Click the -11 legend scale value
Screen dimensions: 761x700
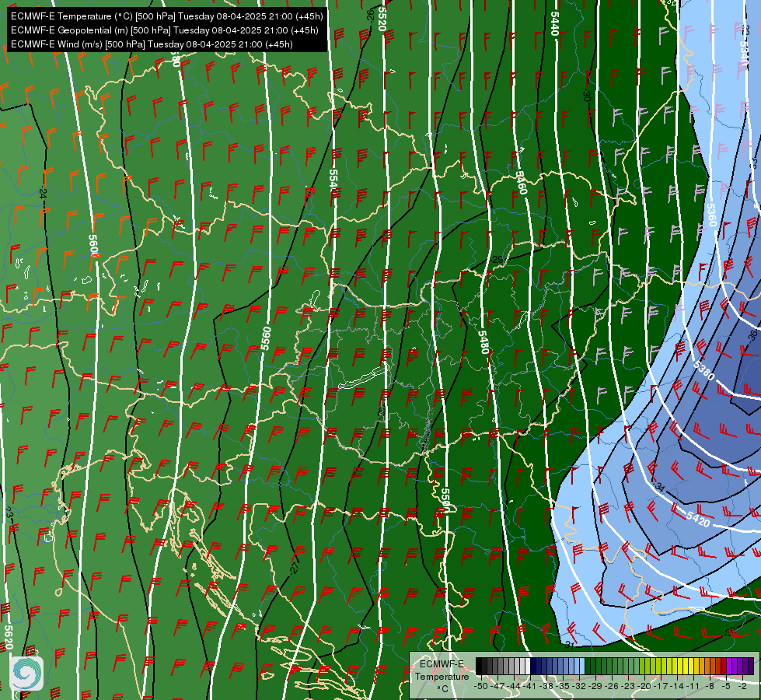[x=693, y=686]
